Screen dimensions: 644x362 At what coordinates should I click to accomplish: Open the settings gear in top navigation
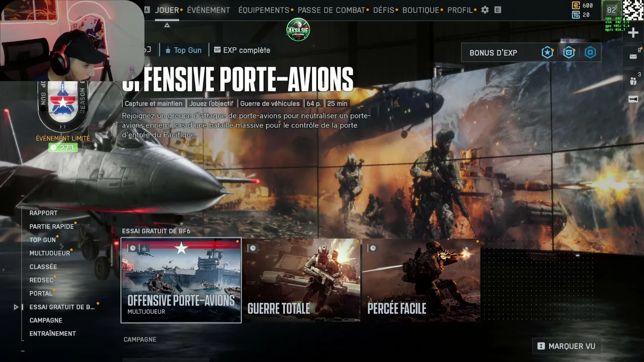(x=485, y=10)
